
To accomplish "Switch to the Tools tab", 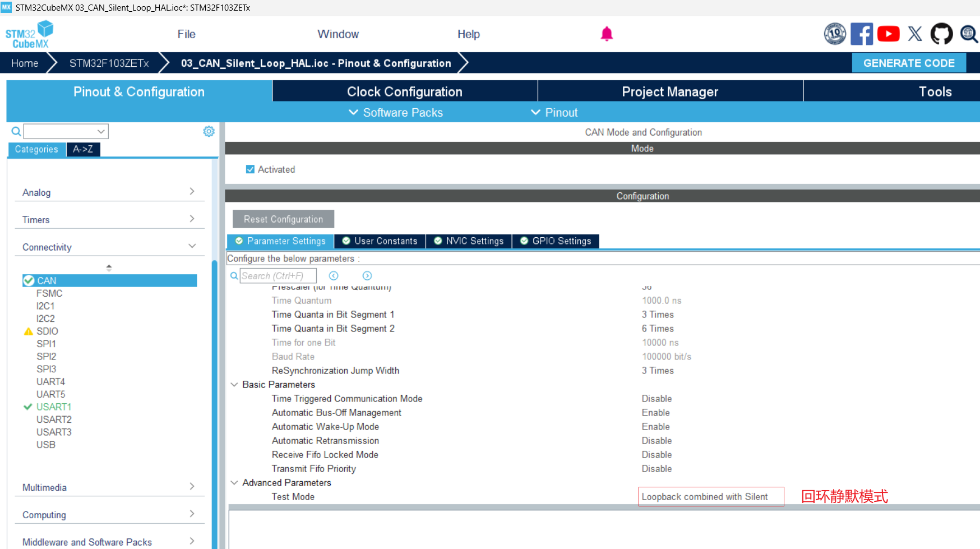I will pyautogui.click(x=935, y=91).
